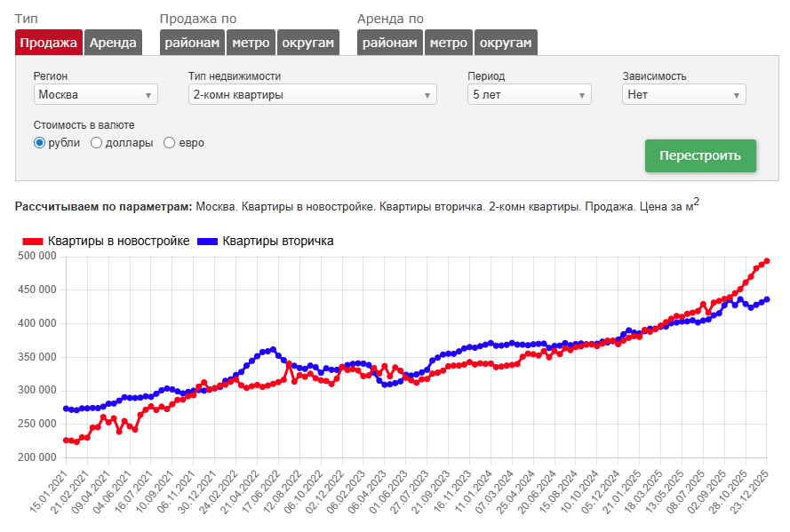The image size is (790, 532).
Task: Click the Рассчитываем по параметрам heading text
Action: (104, 207)
